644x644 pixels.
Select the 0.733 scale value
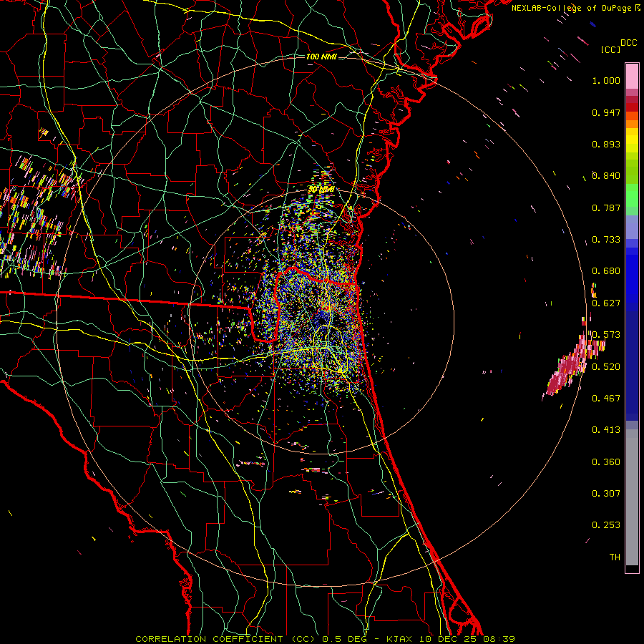pyautogui.click(x=606, y=240)
